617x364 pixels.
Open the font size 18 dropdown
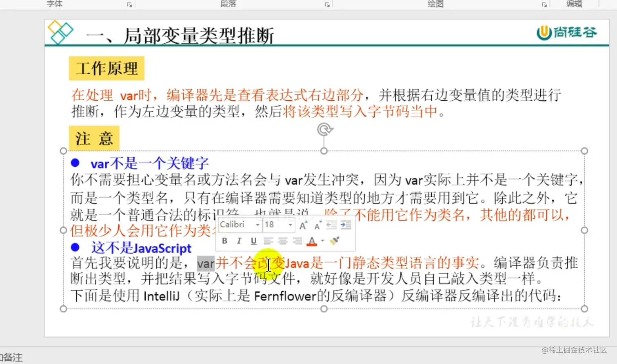point(290,225)
